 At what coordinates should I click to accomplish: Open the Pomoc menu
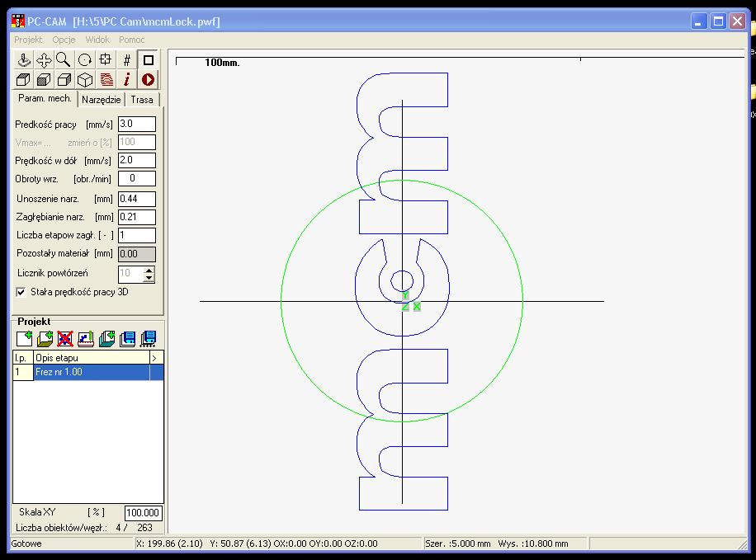131,40
